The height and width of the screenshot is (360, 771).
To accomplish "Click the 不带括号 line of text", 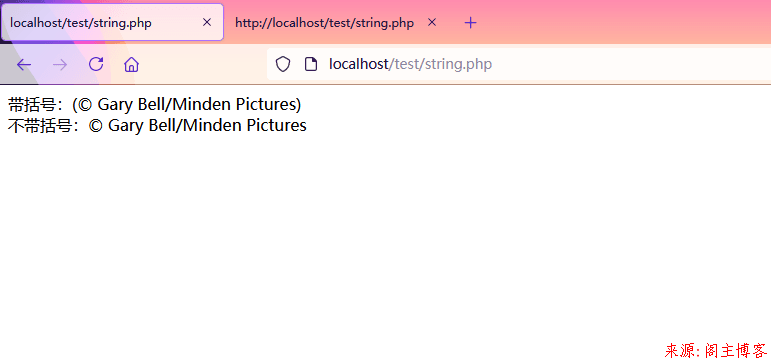I will coord(157,125).
